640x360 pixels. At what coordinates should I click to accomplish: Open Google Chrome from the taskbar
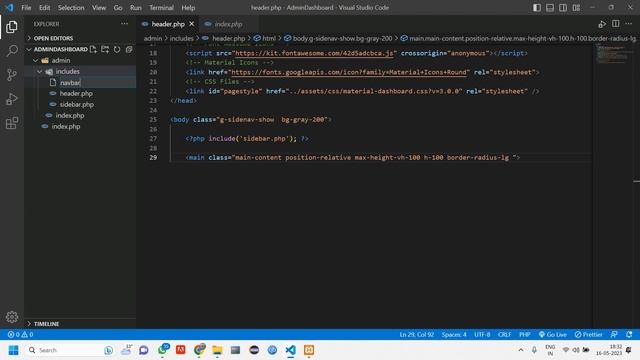pos(200,350)
